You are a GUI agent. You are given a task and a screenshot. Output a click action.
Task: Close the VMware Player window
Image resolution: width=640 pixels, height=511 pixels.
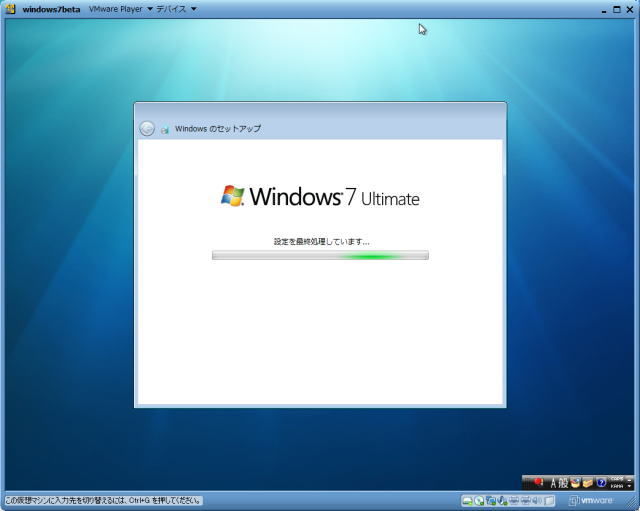630,9
